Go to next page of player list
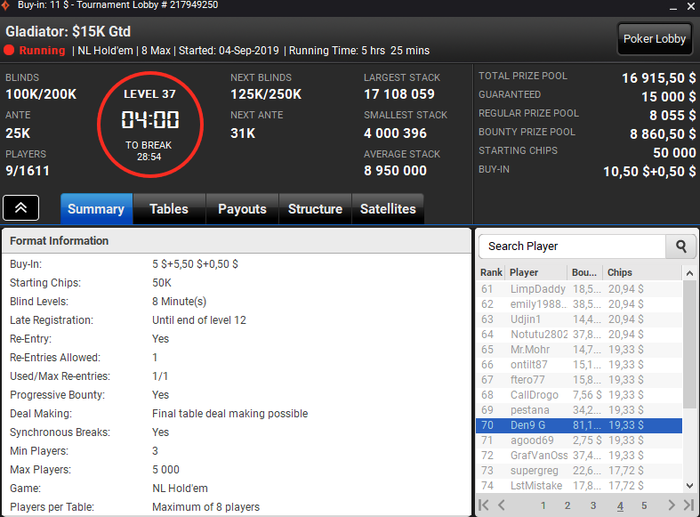 click(671, 505)
